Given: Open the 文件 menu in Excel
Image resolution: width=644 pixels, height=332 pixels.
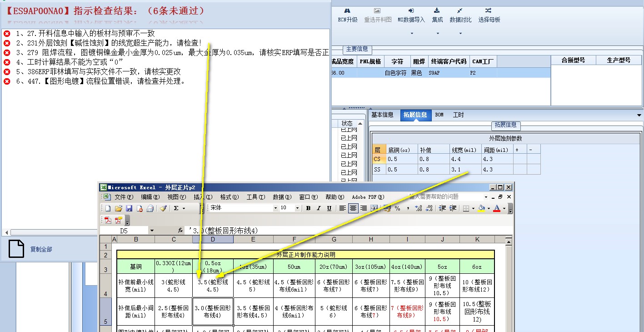Looking at the screenshot, I should (x=124, y=197).
